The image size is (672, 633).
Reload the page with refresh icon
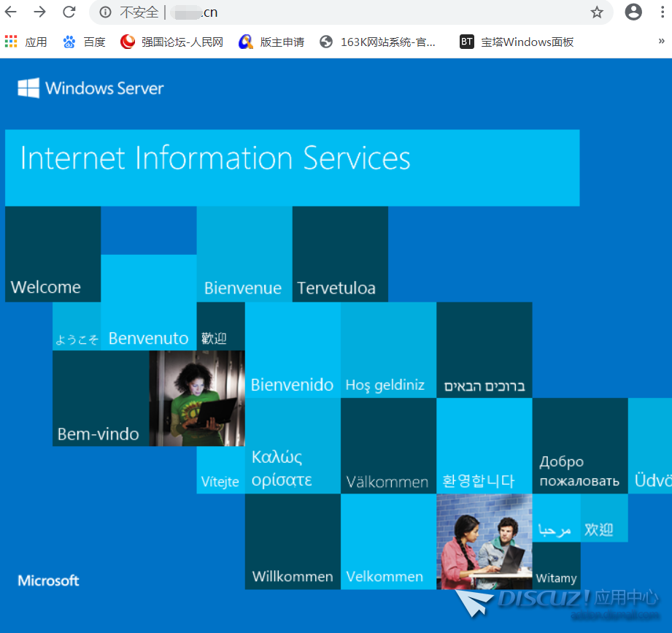click(69, 12)
